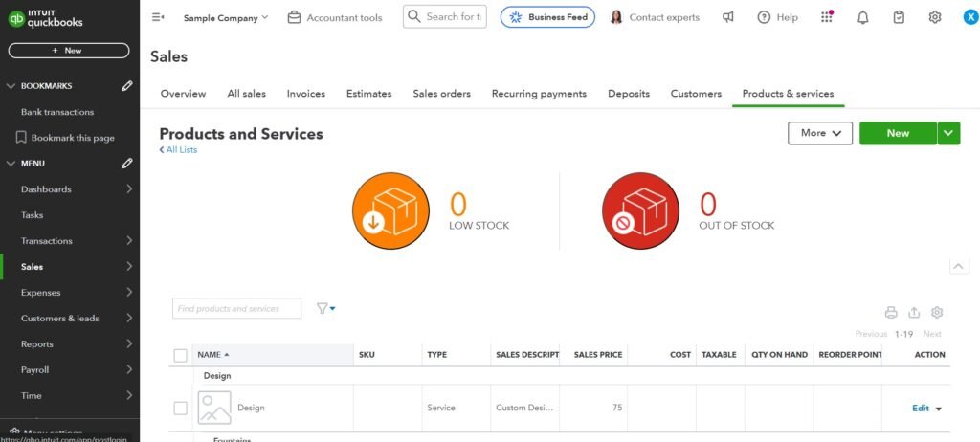This screenshot has width=980, height=442.
Task: Edit bookmarks using the pencil icon
Action: [x=127, y=86]
